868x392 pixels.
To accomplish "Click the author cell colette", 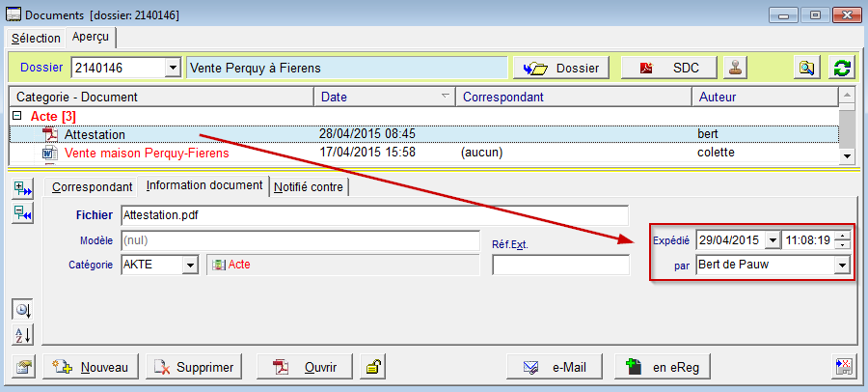I will pyautogui.click(x=717, y=152).
